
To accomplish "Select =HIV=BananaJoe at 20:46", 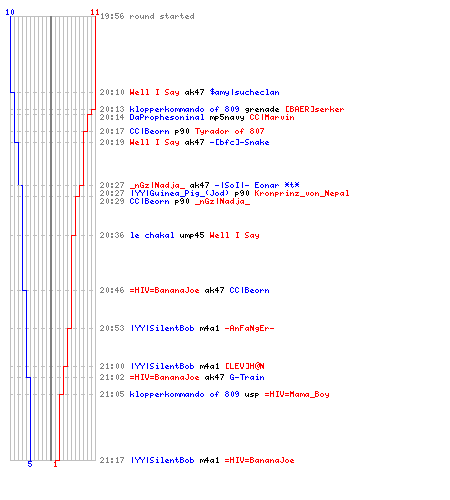I will pos(164,290).
